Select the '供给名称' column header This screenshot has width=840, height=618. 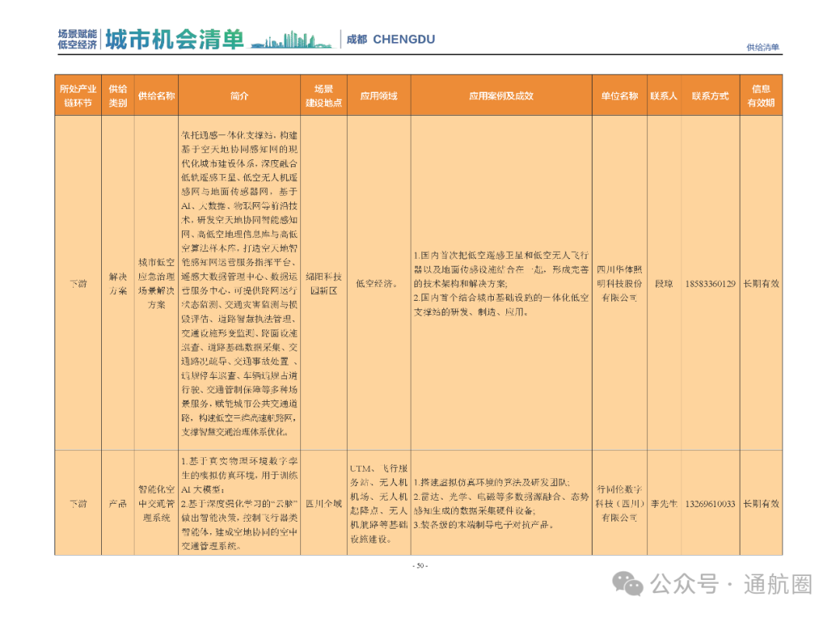[x=156, y=96]
